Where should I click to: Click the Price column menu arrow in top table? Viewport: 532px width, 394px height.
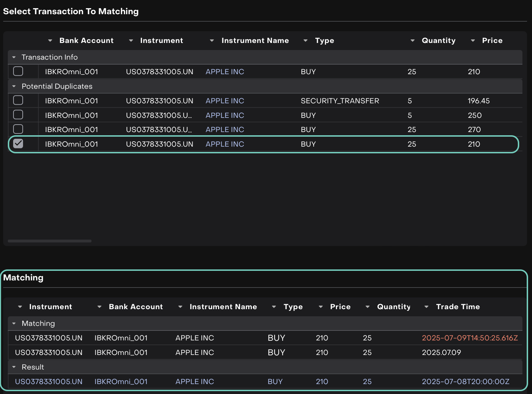point(473,41)
